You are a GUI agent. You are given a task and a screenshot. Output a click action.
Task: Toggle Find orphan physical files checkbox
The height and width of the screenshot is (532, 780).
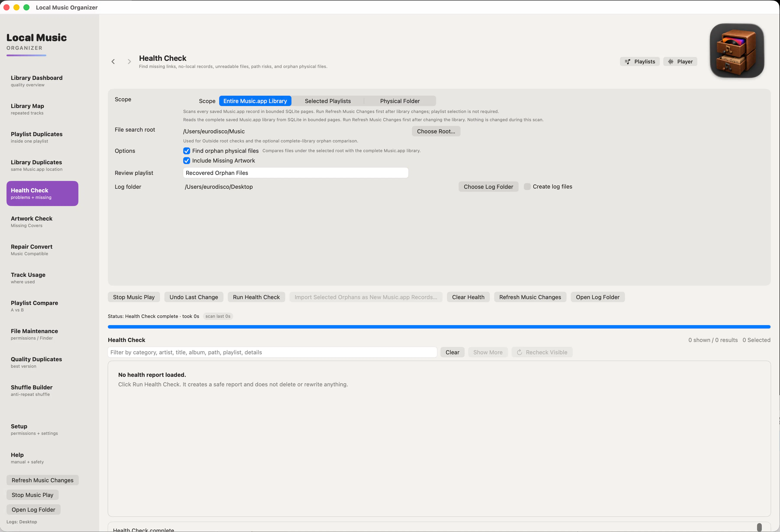(187, 151)
